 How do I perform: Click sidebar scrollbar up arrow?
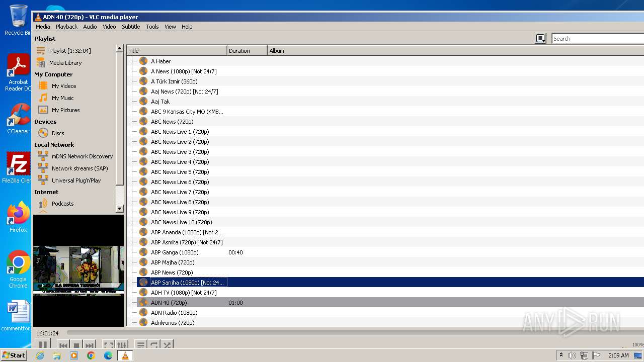point(119,49)
